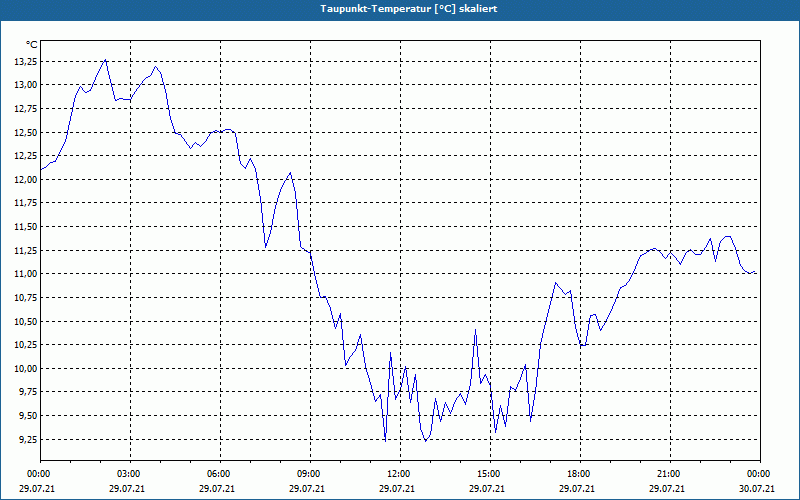Viewport: 800px width, 500px height.
Task: Click the '03:00' time label
Action: tap(128, 474)
